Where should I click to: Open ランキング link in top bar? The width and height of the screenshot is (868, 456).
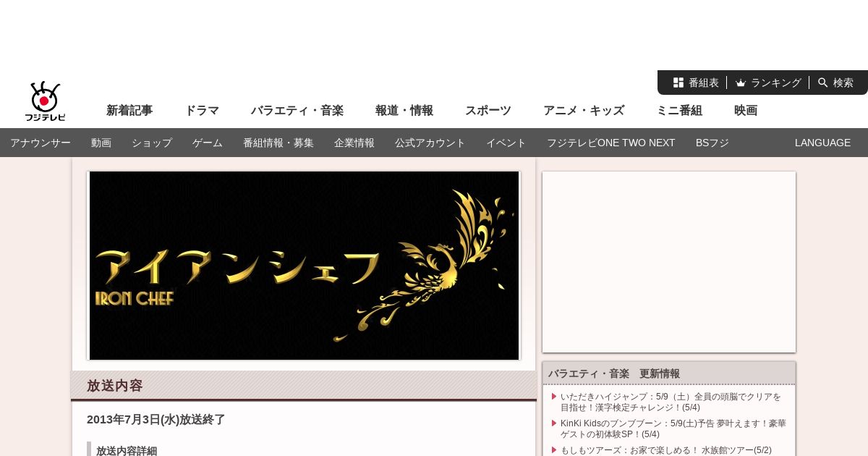(x=776, y=83)
